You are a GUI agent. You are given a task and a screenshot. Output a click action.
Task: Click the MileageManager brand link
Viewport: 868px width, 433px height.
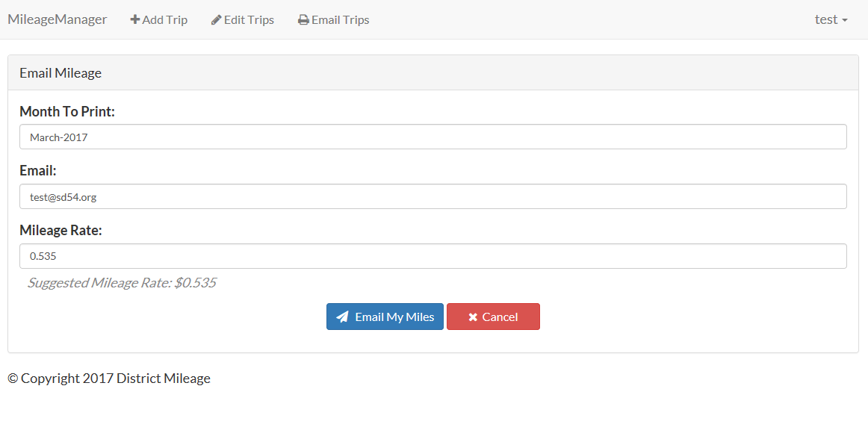[58, 19]
